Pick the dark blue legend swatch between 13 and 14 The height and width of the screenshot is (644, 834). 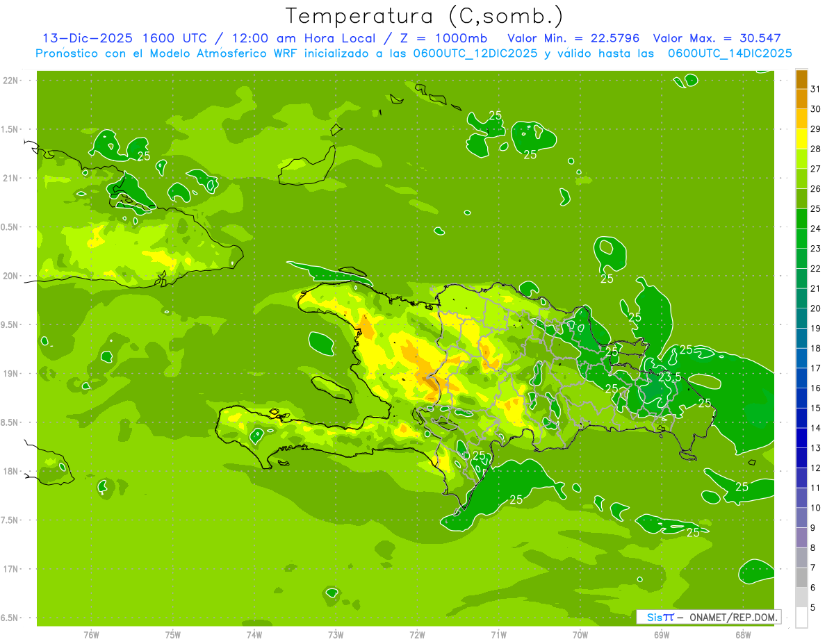[x=801, y=438]
